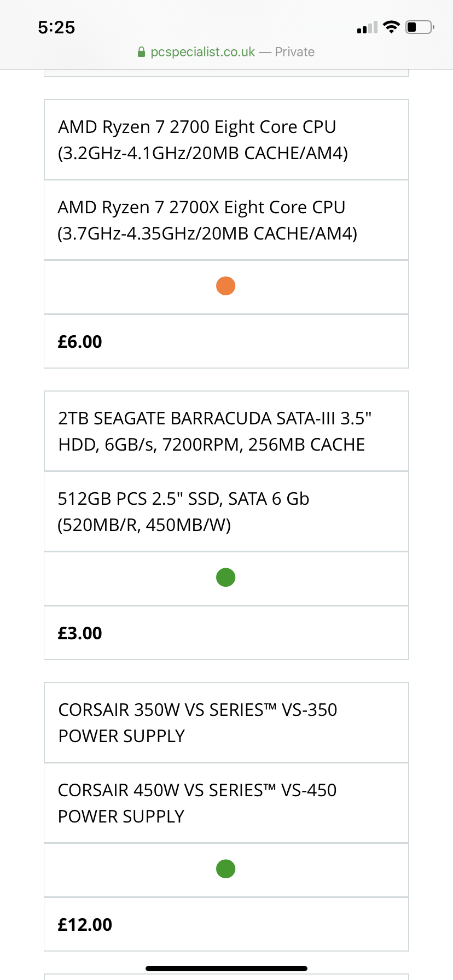Screen dimensions: 453x980
Task: Tap the cellular signal bars icon
Action: tap(367, 27)
